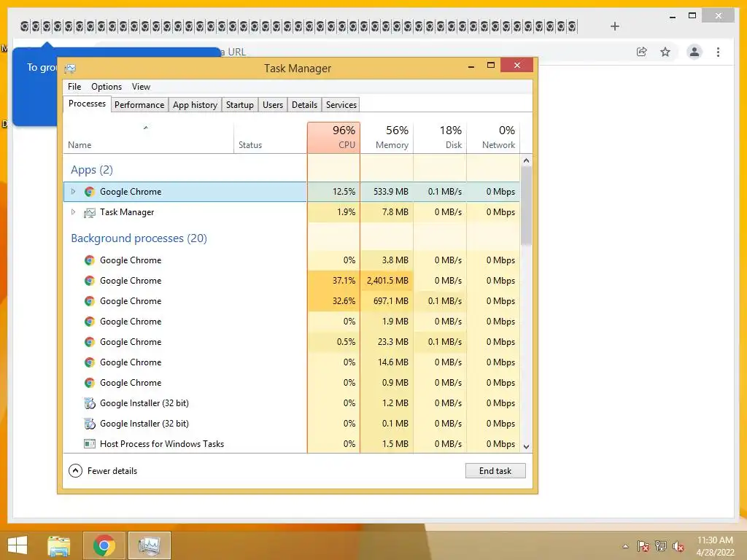Click Task Manager taskbar icon
747x560 pixels.
pyautogui.click(x=149, y=545)
